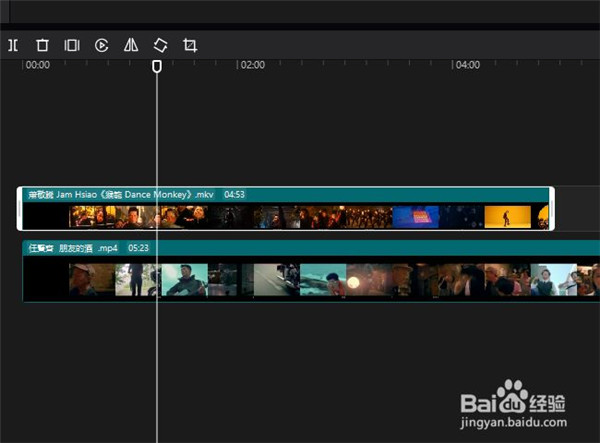This screenshot has height=443, width=600.
Task: Click the 00:00 mark on timeline ruler
Action: (37, 65)
